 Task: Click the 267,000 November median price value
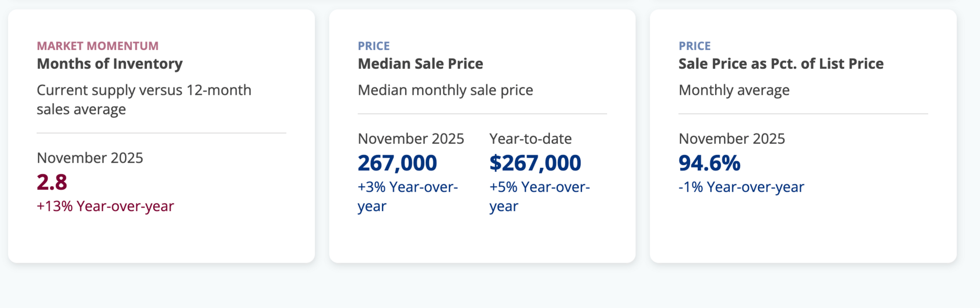point(397,163)
